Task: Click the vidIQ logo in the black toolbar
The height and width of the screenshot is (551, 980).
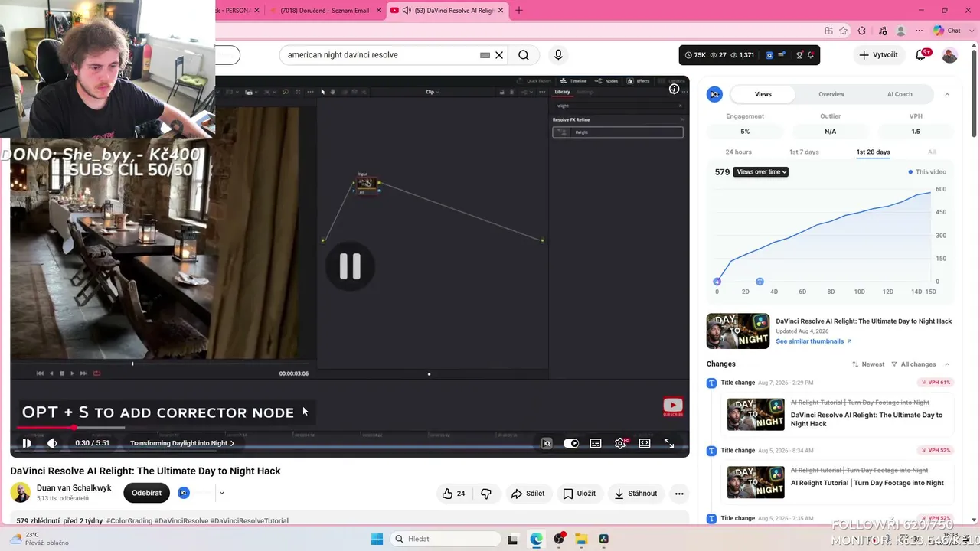Action: click(x=769, y=55)
